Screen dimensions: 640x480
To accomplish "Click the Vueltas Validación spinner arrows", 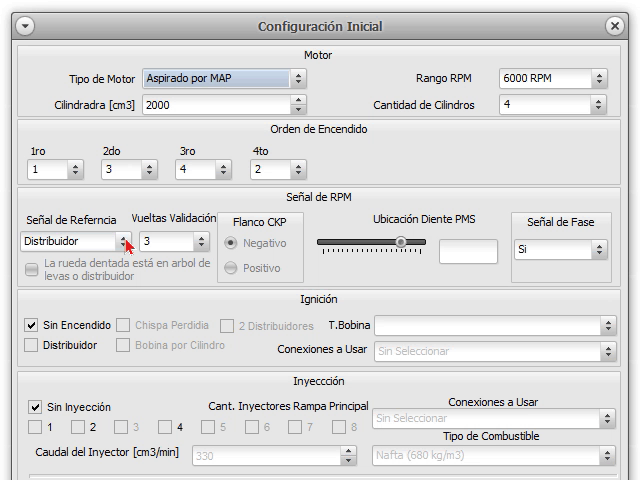I will click(x=201, y=241).
